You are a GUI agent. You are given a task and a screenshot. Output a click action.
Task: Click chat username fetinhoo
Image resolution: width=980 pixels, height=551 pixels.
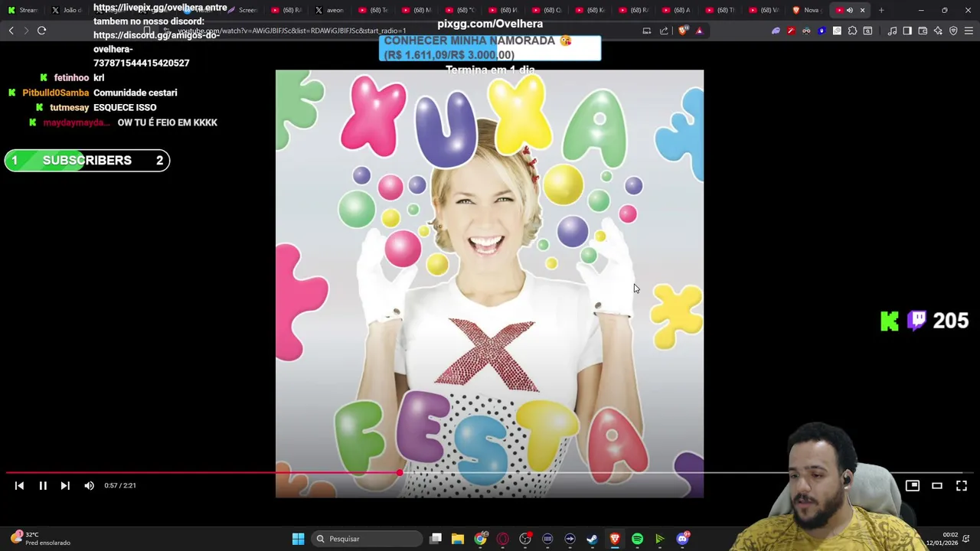pos(71,77)
